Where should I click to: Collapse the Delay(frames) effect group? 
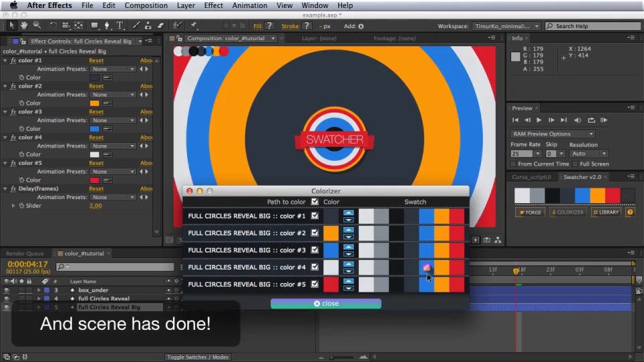5,189
